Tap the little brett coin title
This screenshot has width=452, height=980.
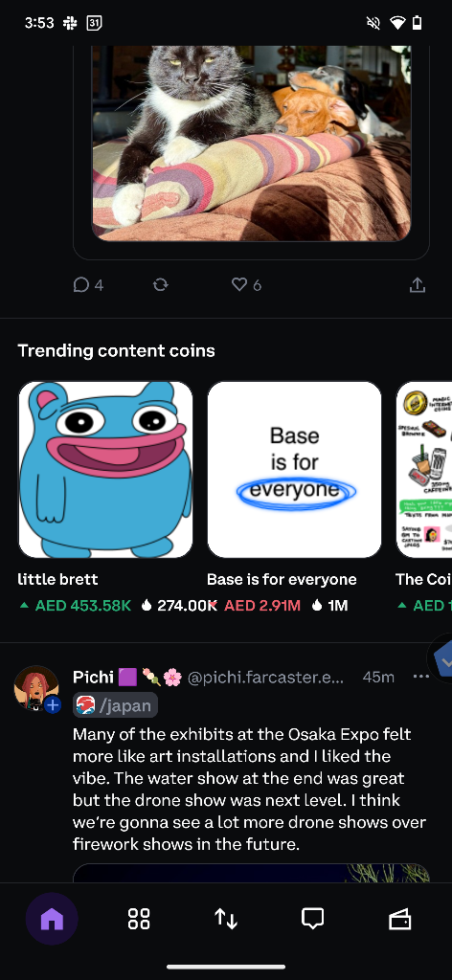[x=57, y=579]
